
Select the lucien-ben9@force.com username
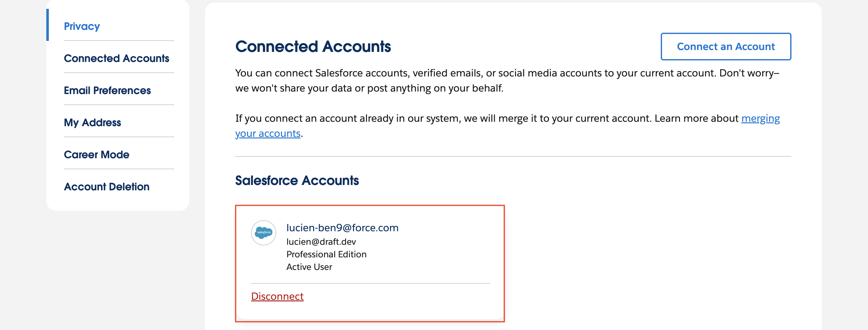point(342,228)
